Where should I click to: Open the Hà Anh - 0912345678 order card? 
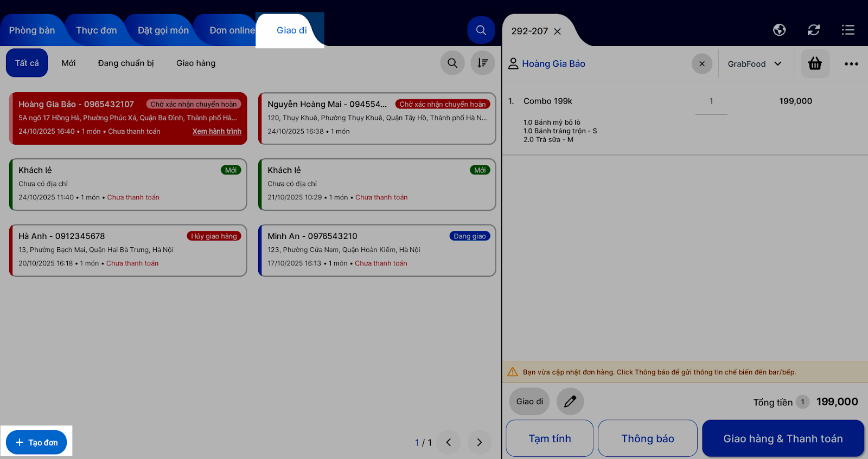click(x=128, y=250)
